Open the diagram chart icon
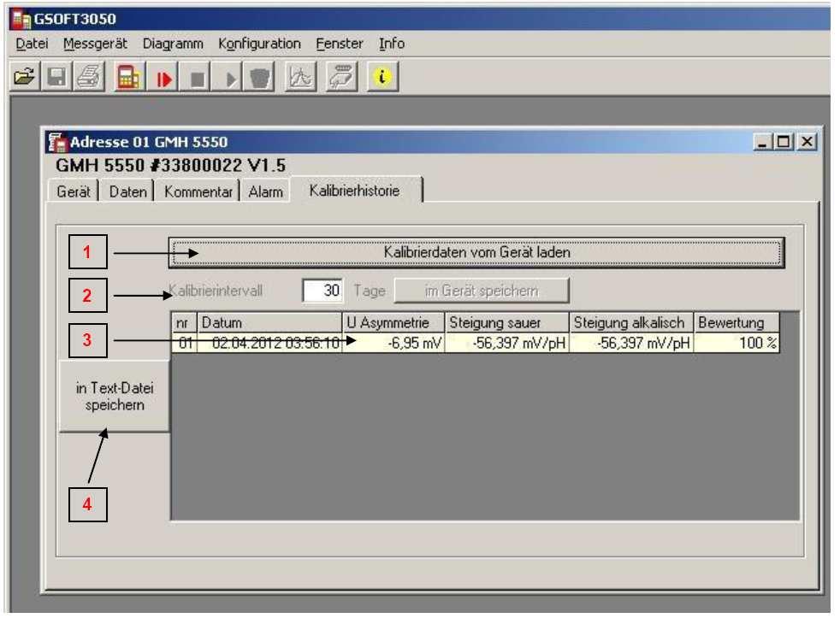840x624 pixels. point(300,78)
